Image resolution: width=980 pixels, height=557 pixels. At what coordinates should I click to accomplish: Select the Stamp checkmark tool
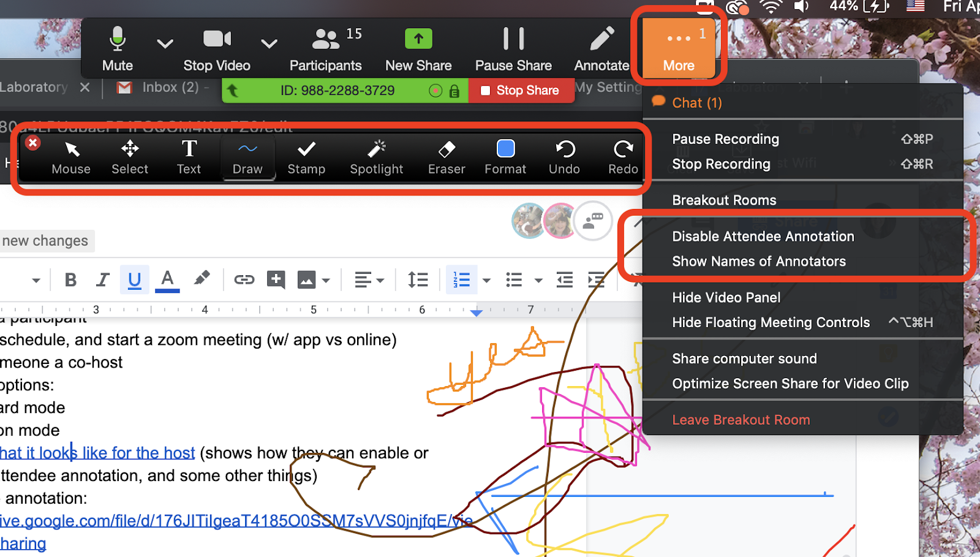point(306,157)
